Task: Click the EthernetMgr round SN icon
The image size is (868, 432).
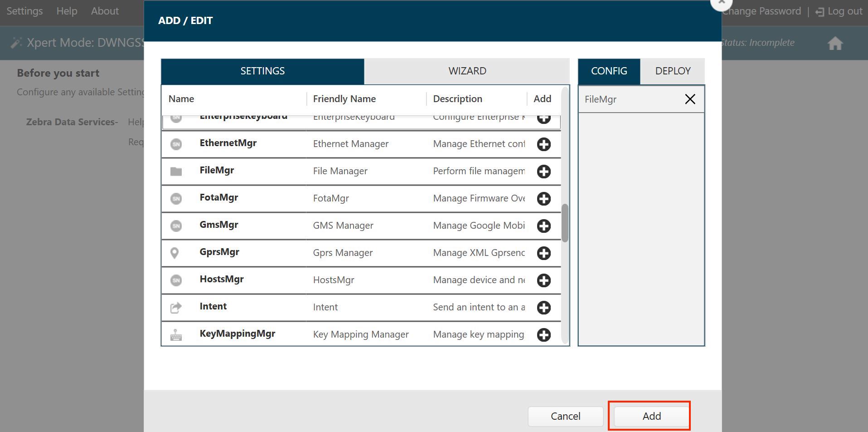Action: point(176,144)
